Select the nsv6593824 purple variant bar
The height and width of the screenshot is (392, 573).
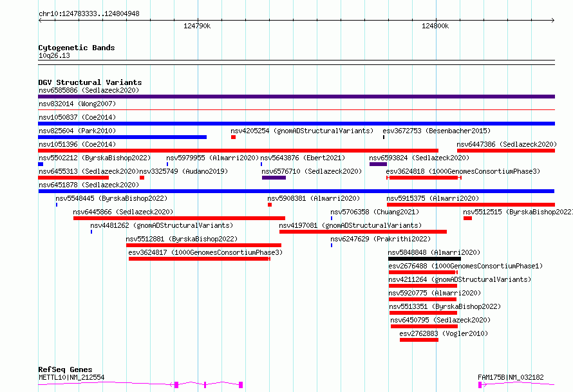378,164
